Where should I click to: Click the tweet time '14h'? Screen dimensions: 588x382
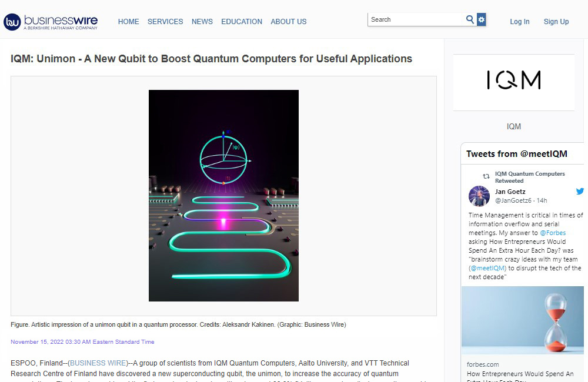coord(542,200)
